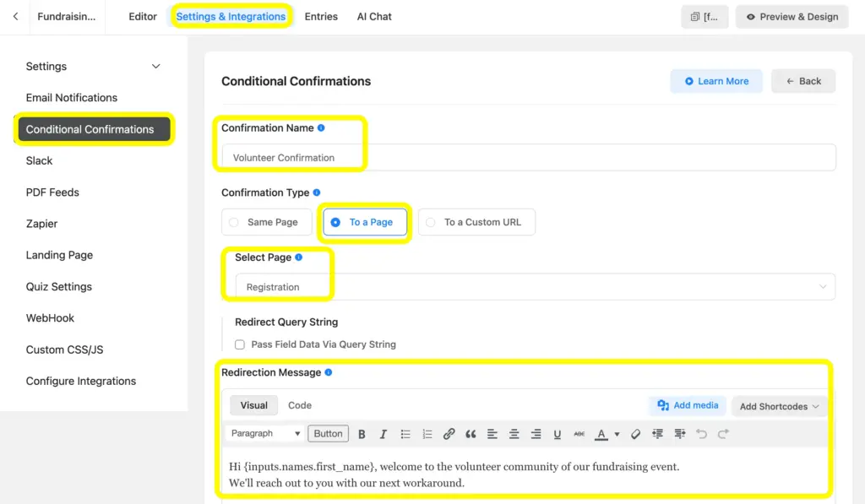Click Confirmation Name info icon
The image size is (865, 504).
point(321,128)
